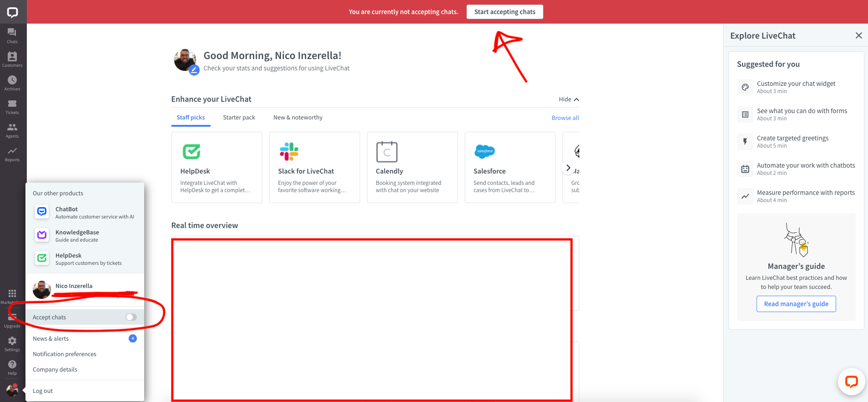Open News & alerts menu entry

(x=85, y=338)
